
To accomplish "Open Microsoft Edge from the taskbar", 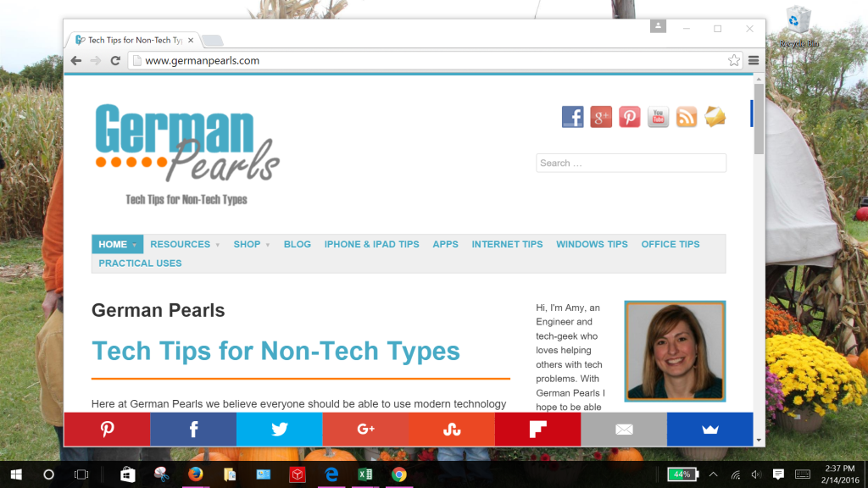I will click(x=331, y=474).
